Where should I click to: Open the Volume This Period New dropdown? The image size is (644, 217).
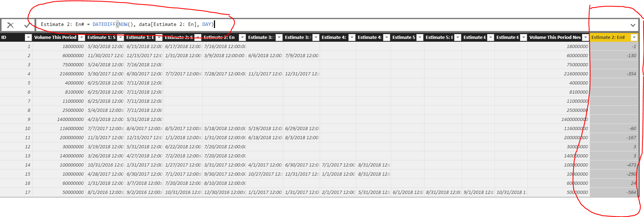pos(586,38)
